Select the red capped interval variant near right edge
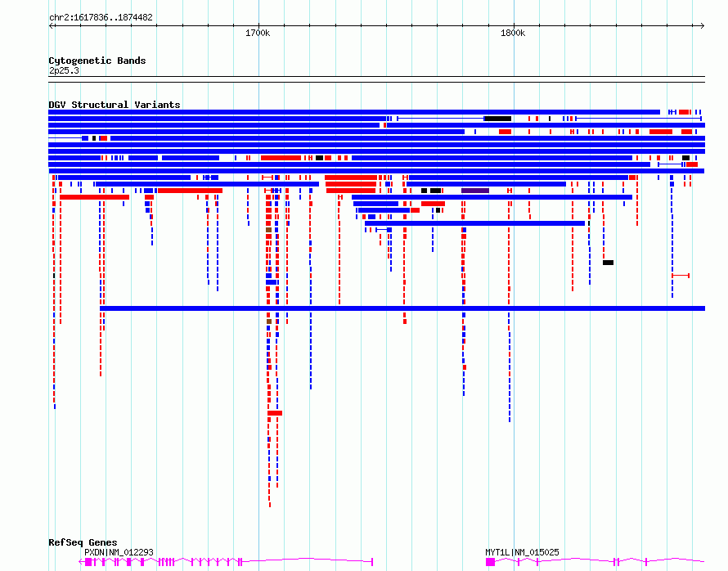 (x=681, y=276)
